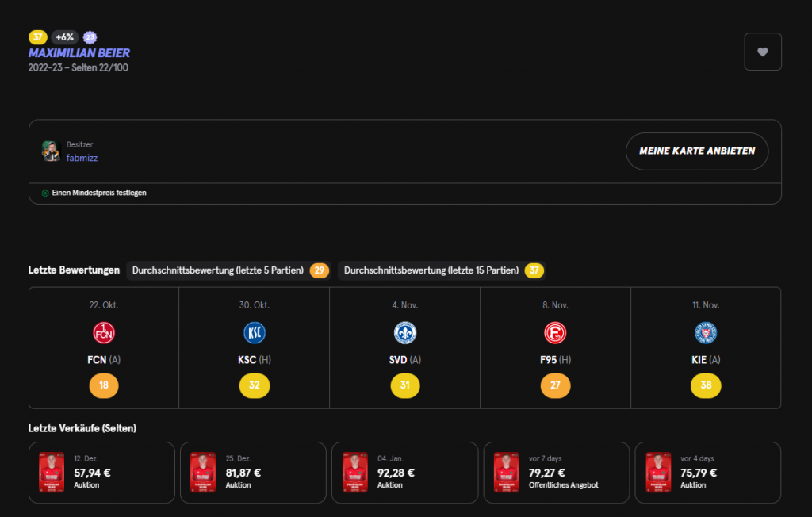Select Einen Mindestpreis festlegen option
The height and width of the screenshot is (517, 812).
(99, 193)
